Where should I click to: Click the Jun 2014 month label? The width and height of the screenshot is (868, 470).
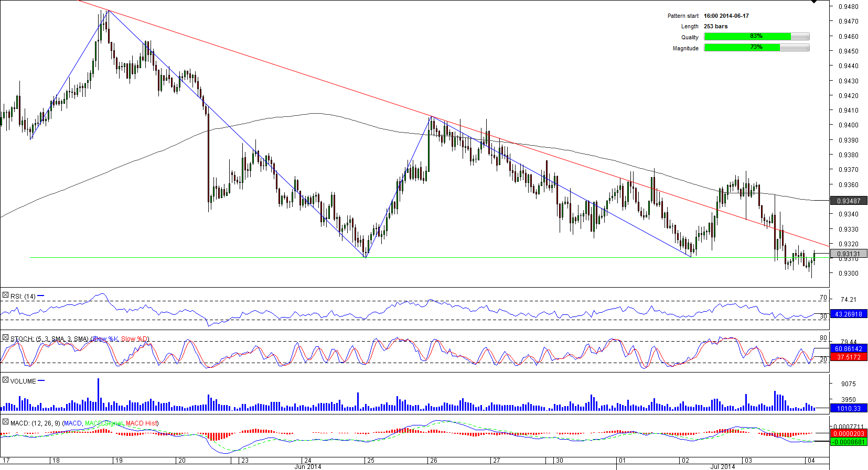coord(308,466)
